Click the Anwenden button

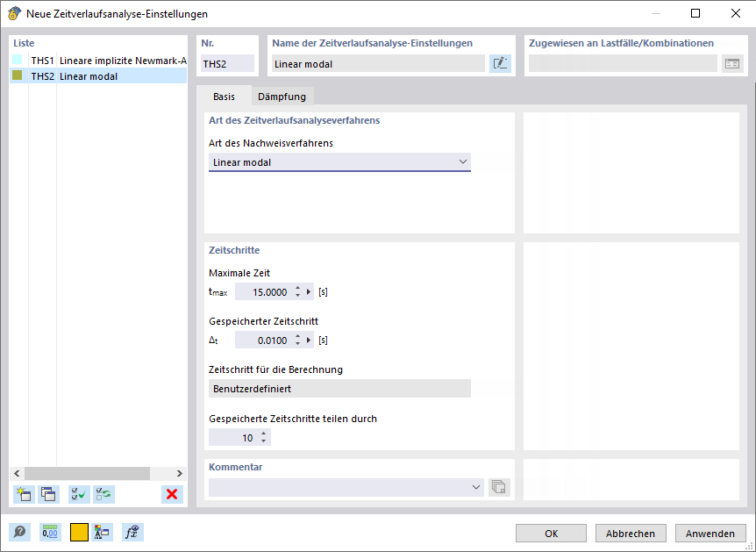point(710,534)
